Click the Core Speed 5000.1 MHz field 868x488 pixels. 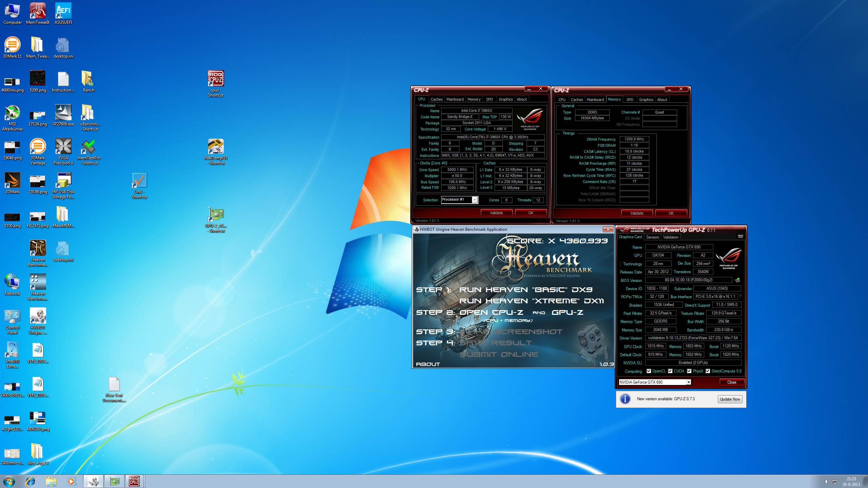click(457, 170)
